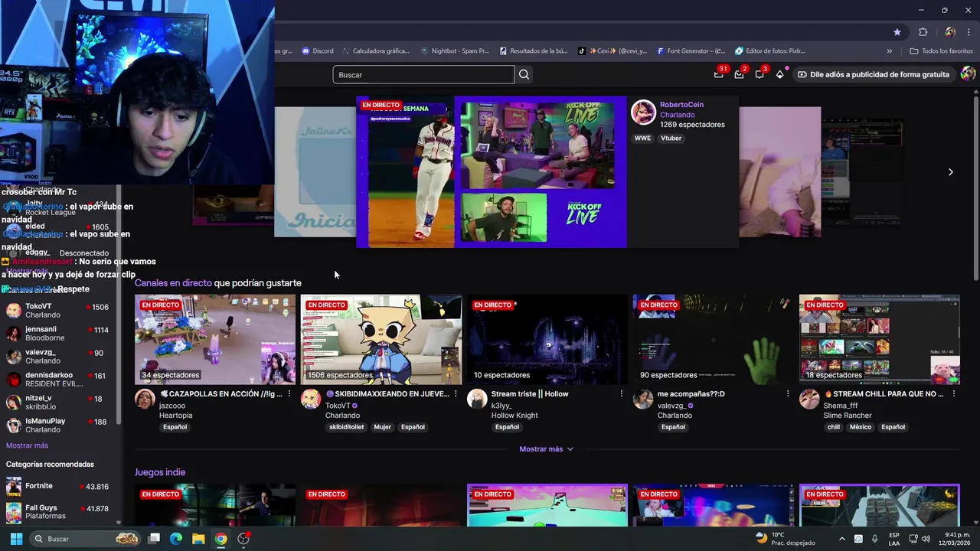
Task: Click the volume icon in system tray
Action: click(x=926, y=539)
